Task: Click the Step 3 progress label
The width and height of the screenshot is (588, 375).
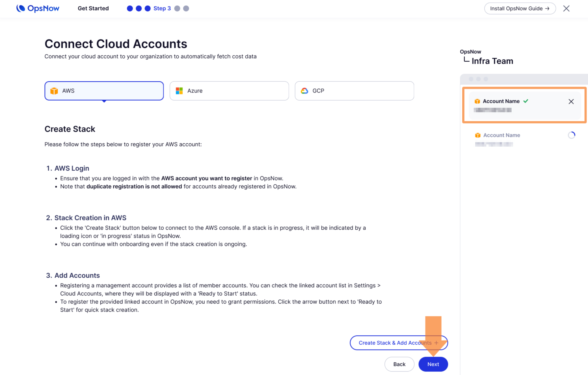Action: [162, 8]
